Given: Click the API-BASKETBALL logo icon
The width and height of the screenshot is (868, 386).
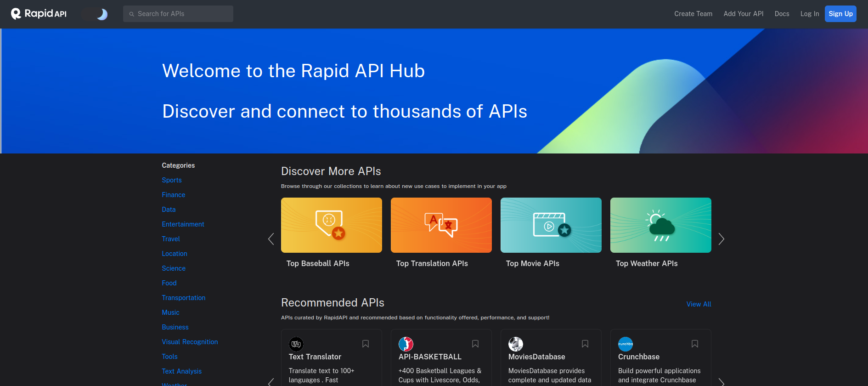Looking at the screenshot, I should click(406, 344).
